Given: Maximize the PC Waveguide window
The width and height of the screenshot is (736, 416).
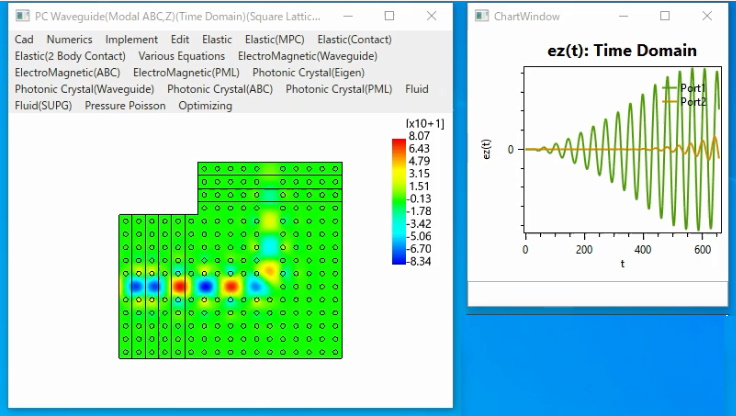Looking at the screenshot, I should click(389, 16).
